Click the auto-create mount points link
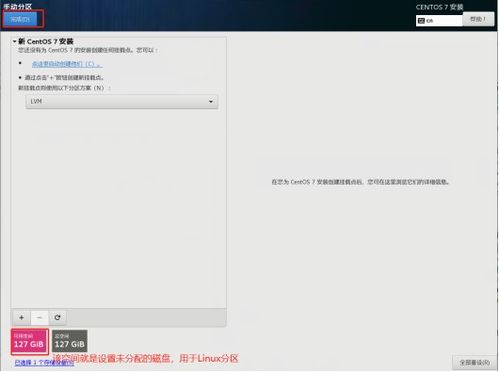The width and height of the screenshot is (499, 372). coord(67,64)
